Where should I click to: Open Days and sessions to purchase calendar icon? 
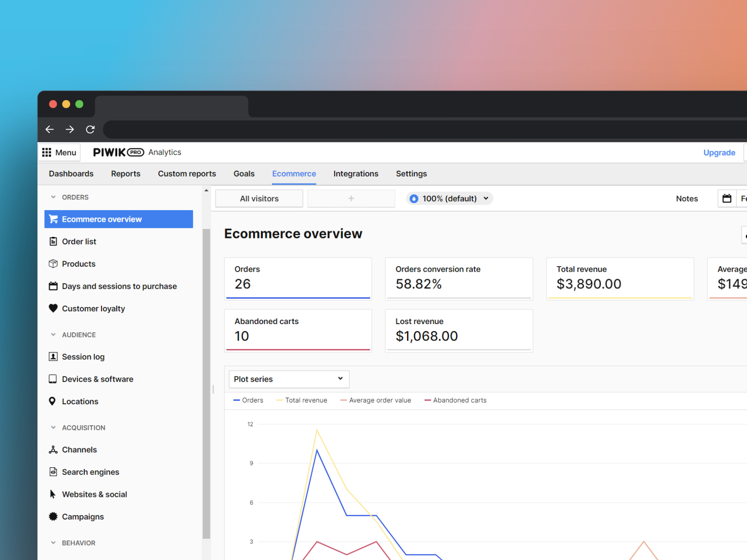coord(53,286)
